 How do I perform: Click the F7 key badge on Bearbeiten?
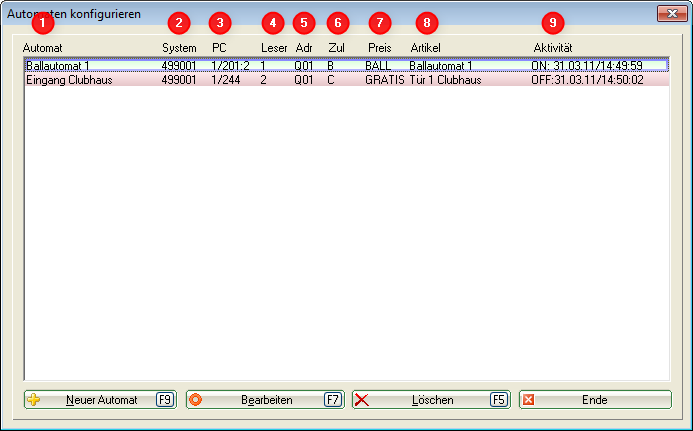pos(333,400)
